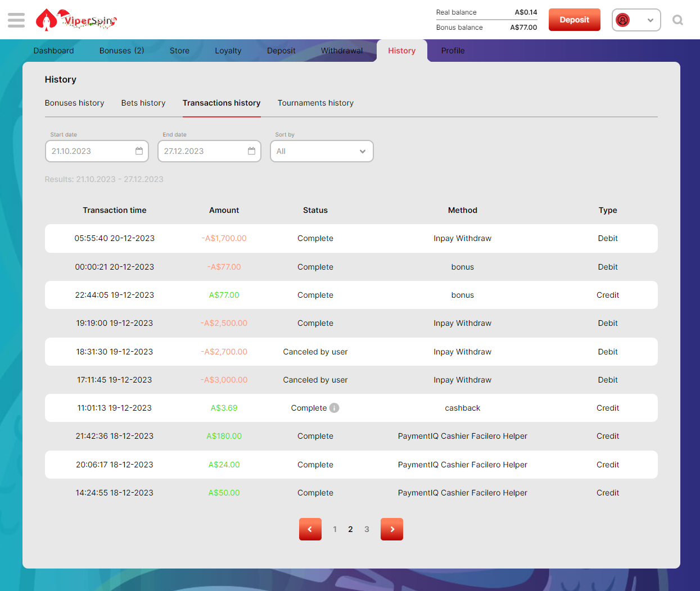Screen dimensions: 700x591
Task: Click the search magnifier icon
Action: pos(678,20)
